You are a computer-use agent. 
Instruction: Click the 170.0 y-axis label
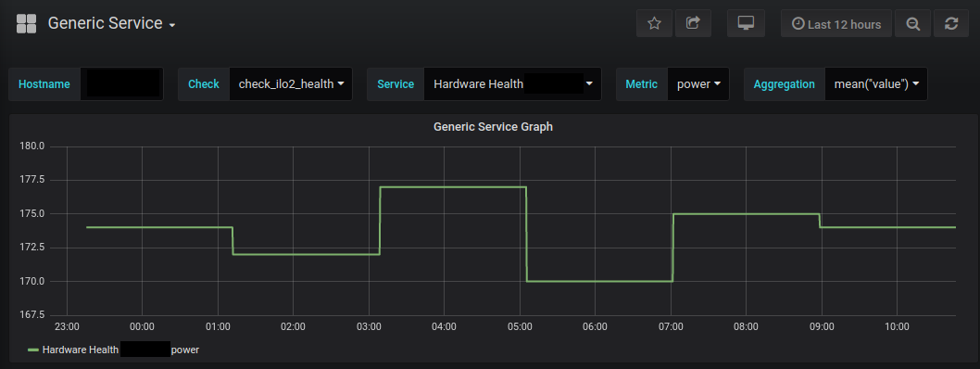point(31,281)
